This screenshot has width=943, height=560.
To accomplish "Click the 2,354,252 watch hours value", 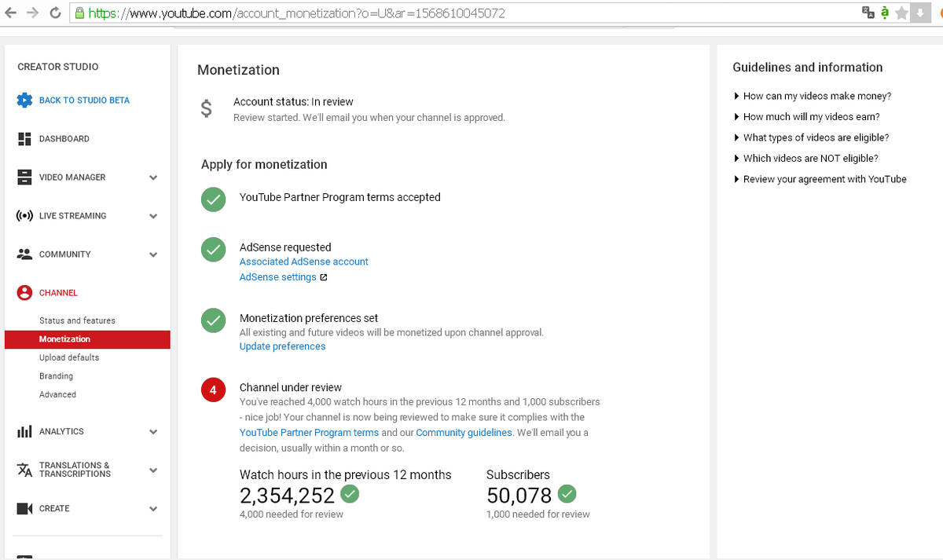I will pyautogui.click(x=287, y=495).
